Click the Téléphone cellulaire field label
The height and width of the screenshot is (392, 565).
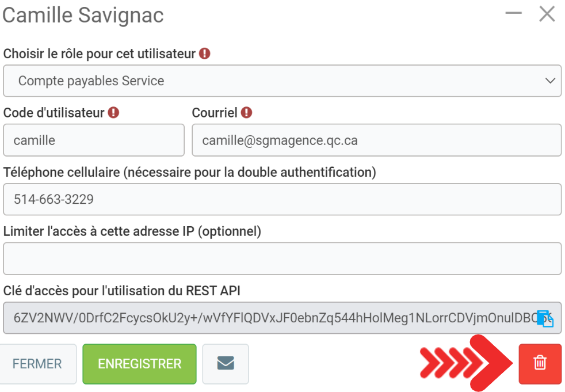click(x=190, y=172)
